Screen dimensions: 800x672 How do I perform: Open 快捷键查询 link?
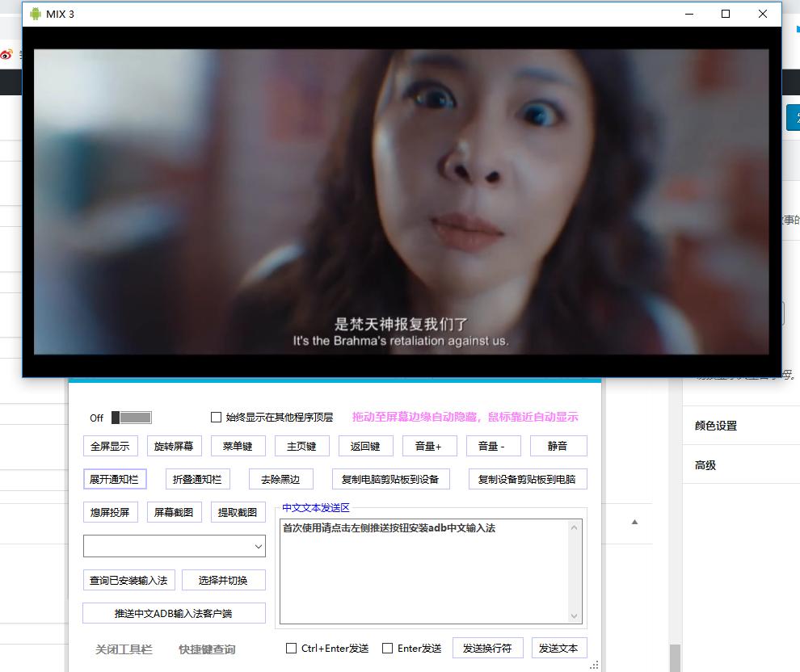point(207,649)
